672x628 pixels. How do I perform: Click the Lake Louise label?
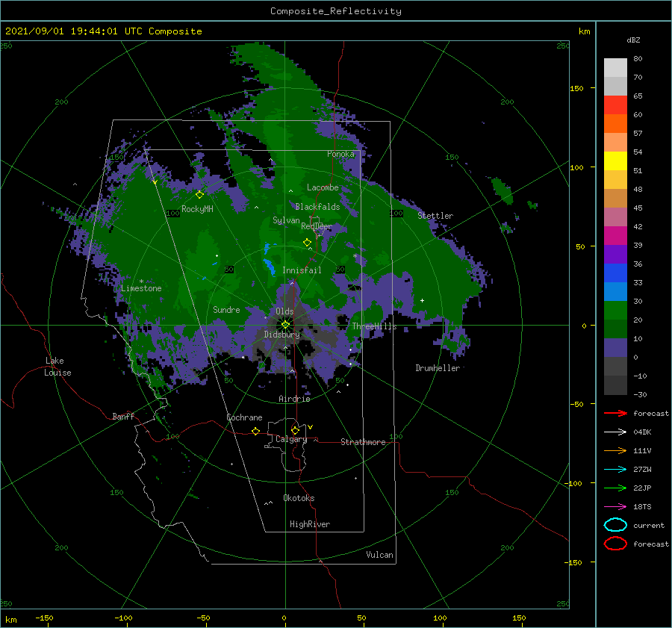pos(57,367)
